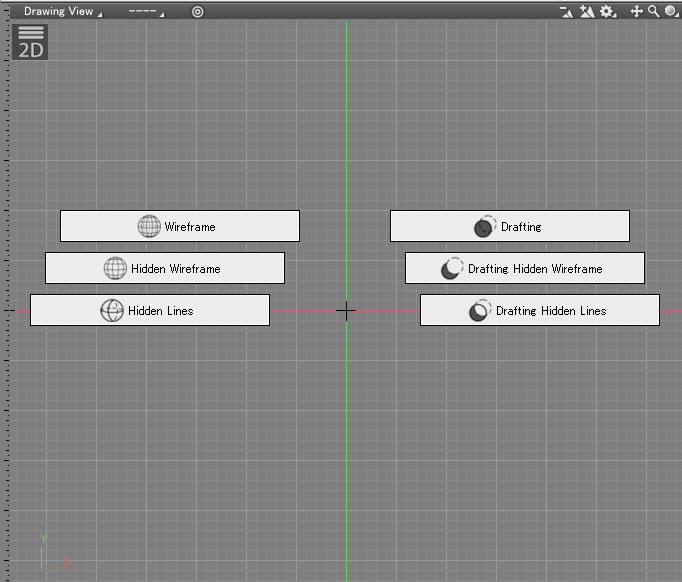Viewport: 682px width, 582px height.
Task: Click the Hidden Lines globe icon
Action: (112, 310)
